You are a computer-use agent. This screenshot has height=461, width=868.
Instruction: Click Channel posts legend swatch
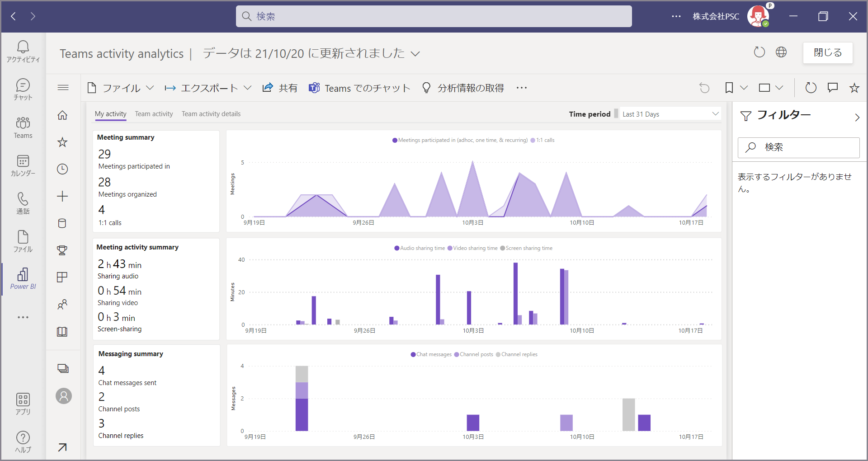pyautogui.click(x=457, y=354)
